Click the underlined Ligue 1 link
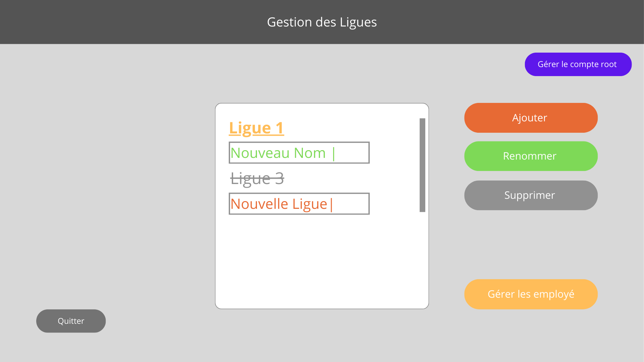The width and height of the screenshot is (644, 362). (257, 128)
